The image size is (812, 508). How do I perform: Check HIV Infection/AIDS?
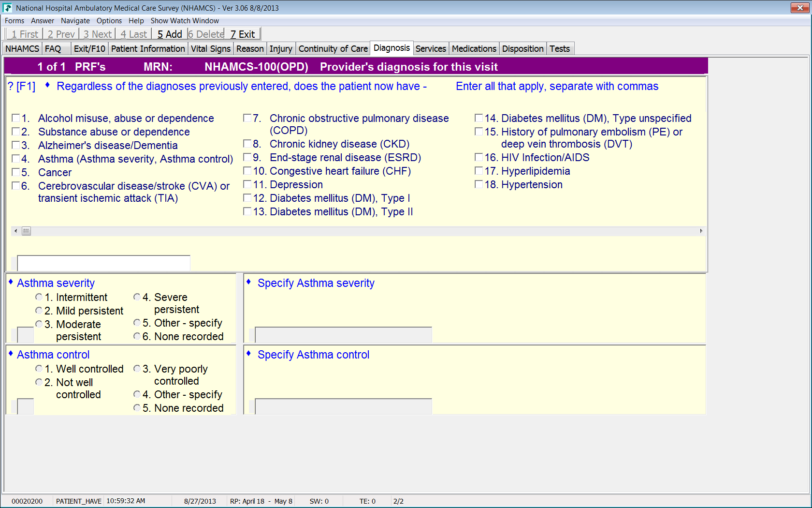coord(479,157)
